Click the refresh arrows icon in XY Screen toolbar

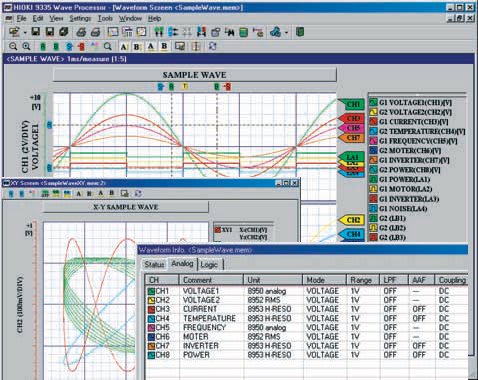(x=138, y=193)
